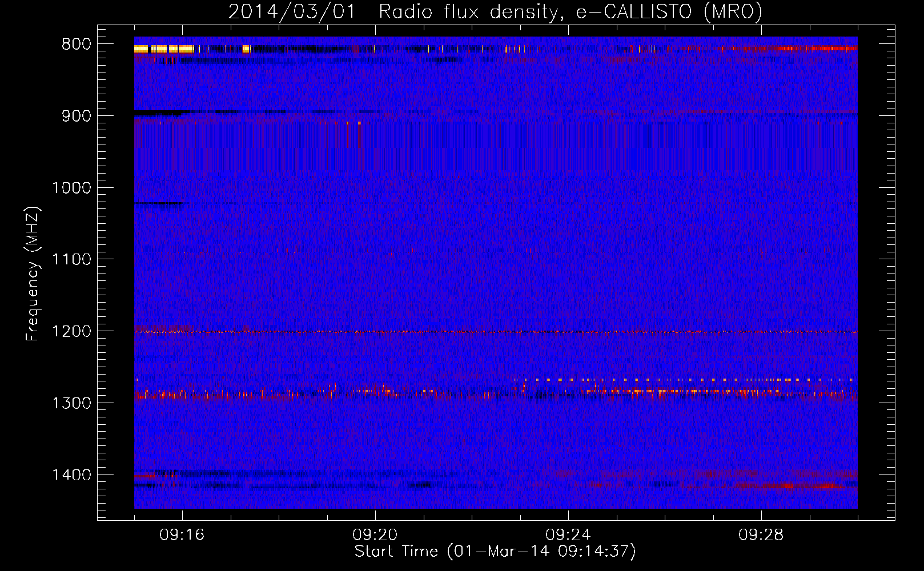Click the plot title '2014/03/01 Radio flux density'

(393, 11)
